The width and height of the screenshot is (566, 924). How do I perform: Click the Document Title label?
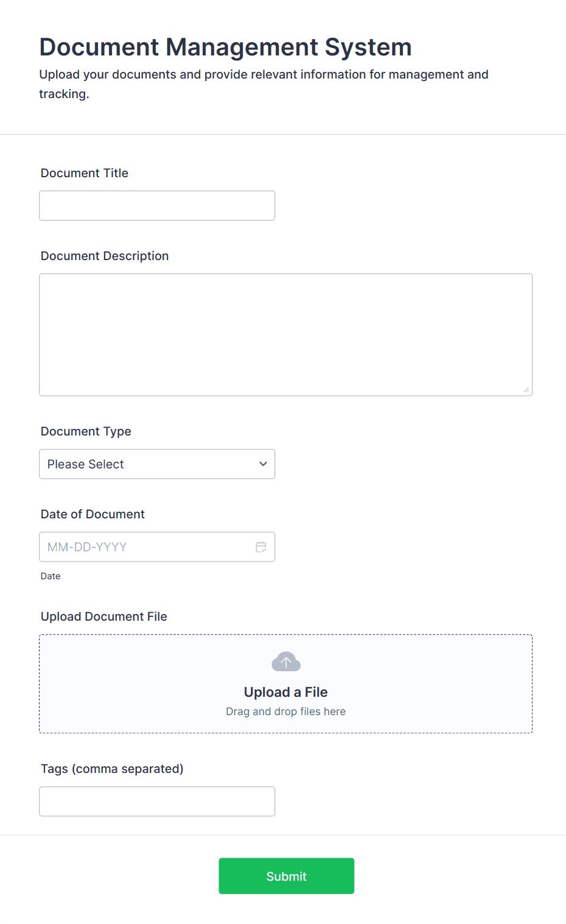point(84,173)
